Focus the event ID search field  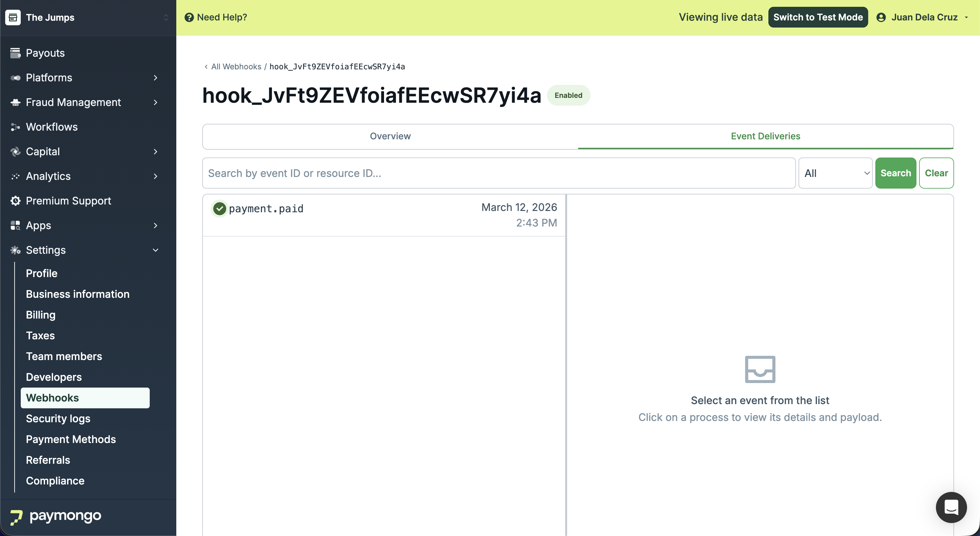click(x=499, y=173)
